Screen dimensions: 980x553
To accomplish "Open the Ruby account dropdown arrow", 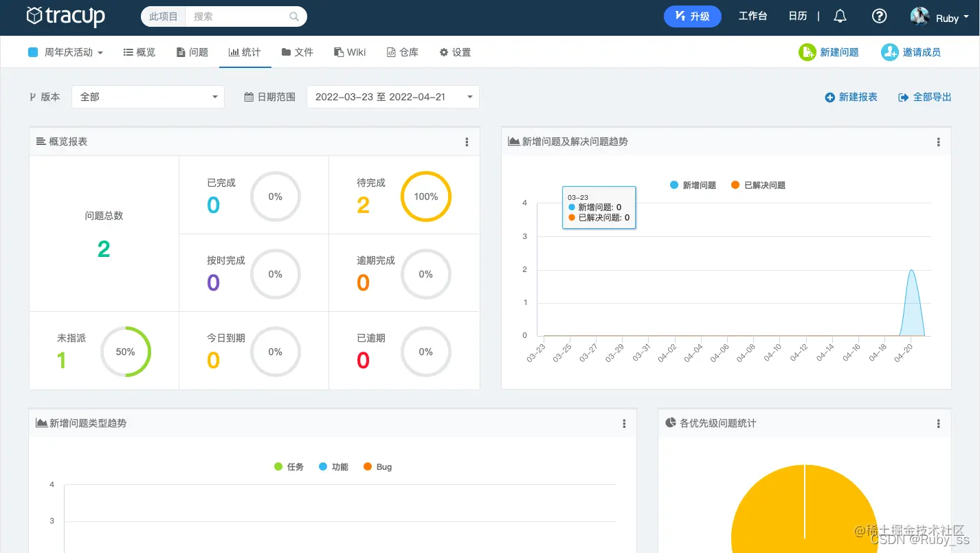I will tap(967, 18).
